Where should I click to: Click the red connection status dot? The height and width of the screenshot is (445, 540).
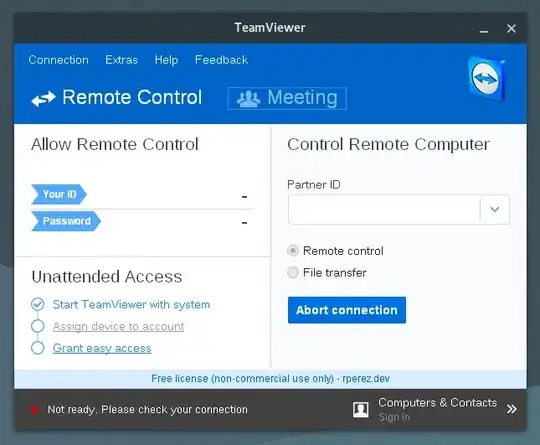(34, 410)
